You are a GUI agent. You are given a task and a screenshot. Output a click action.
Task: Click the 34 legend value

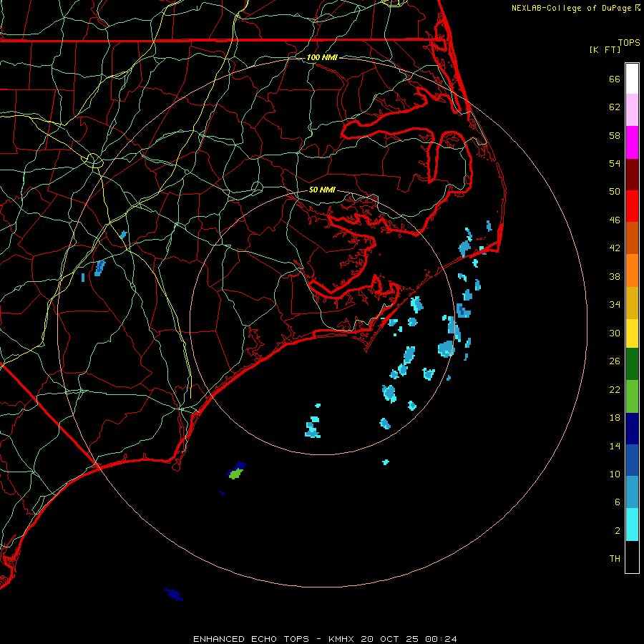pos(615,305)
